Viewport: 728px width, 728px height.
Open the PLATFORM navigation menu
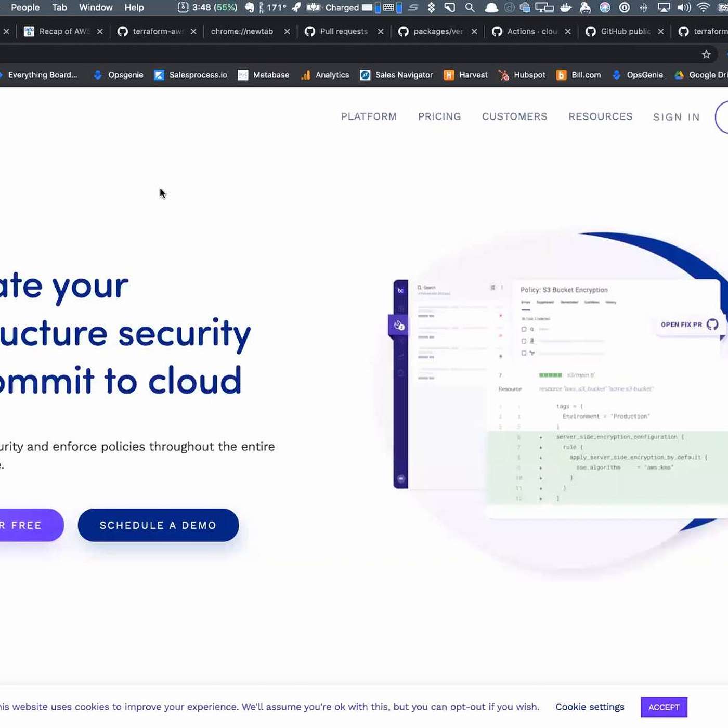point(369,116)
